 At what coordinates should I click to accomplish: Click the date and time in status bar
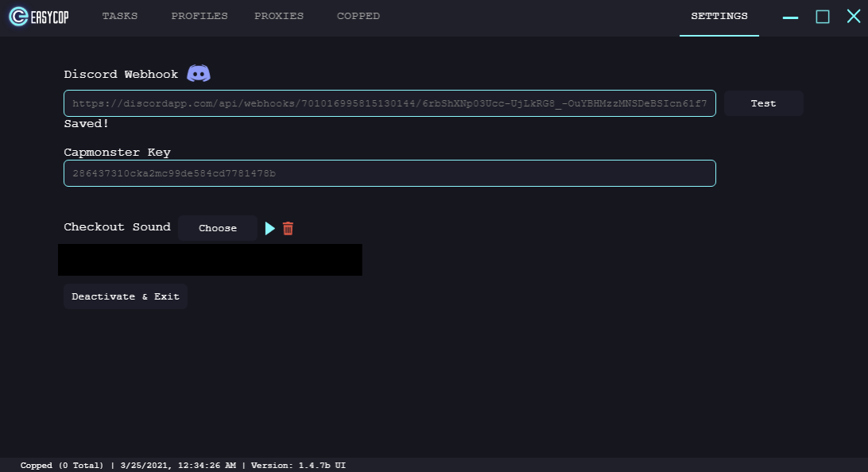178,466
